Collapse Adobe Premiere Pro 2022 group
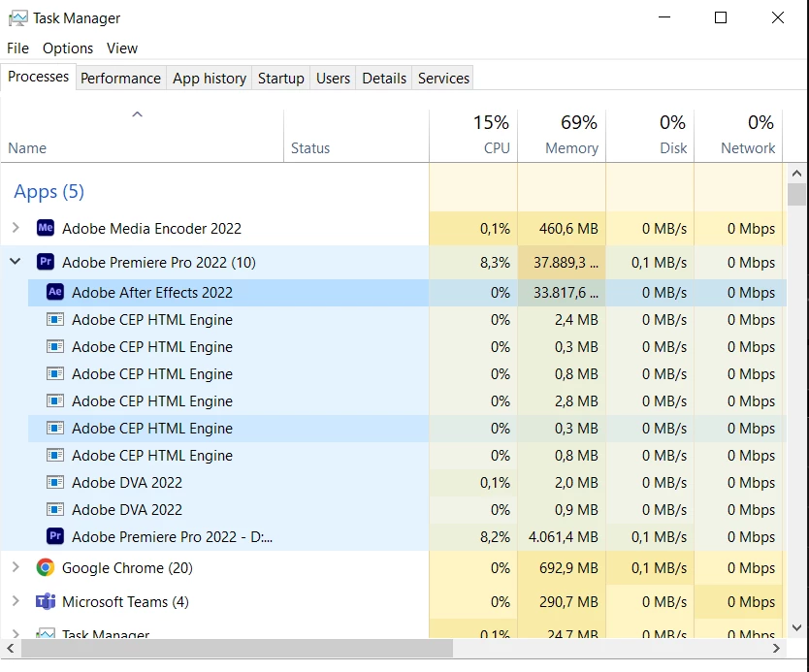809x672 pixels. coord(16,262)
